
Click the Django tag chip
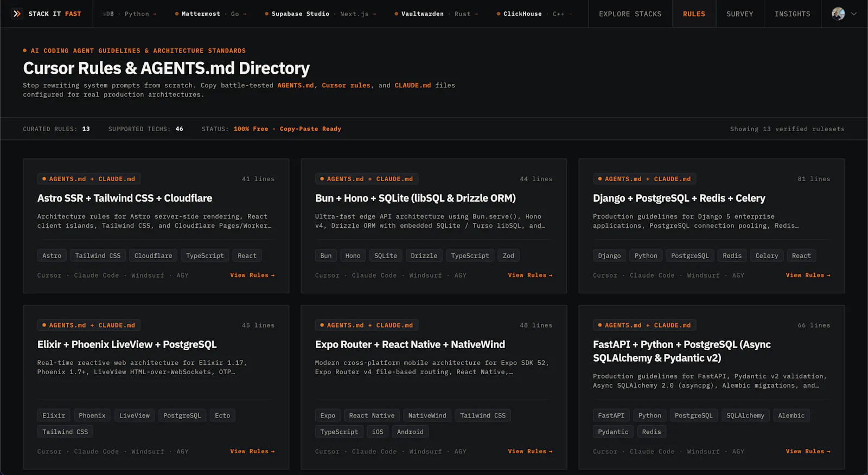pyautogui.click(x=609, y=256)
